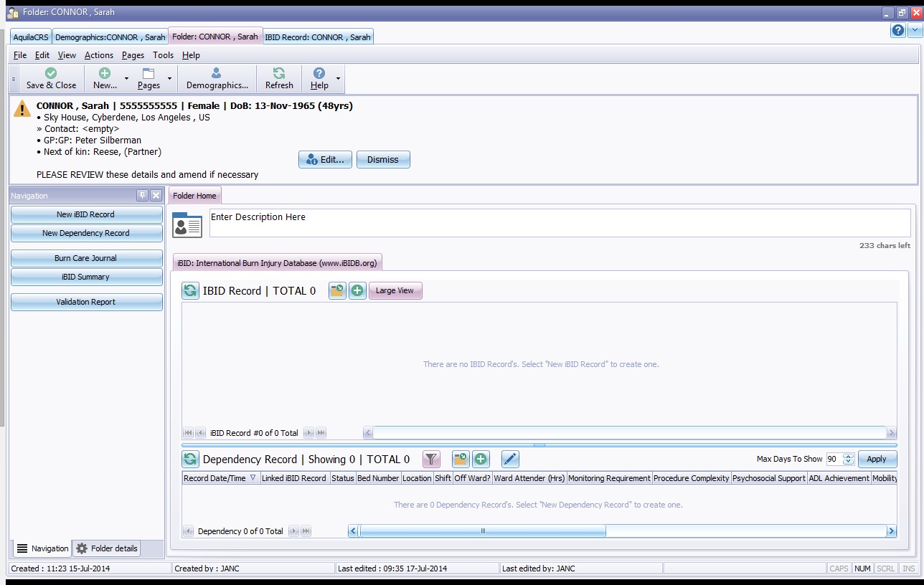
Task: Open folder icon beside Dependency Record
Action: 461,460
